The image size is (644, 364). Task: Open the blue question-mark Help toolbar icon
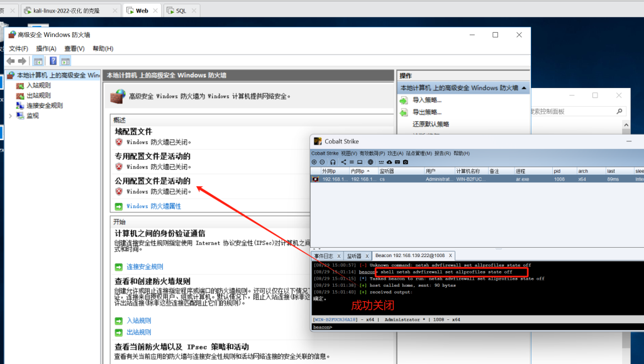coord(53,61)
